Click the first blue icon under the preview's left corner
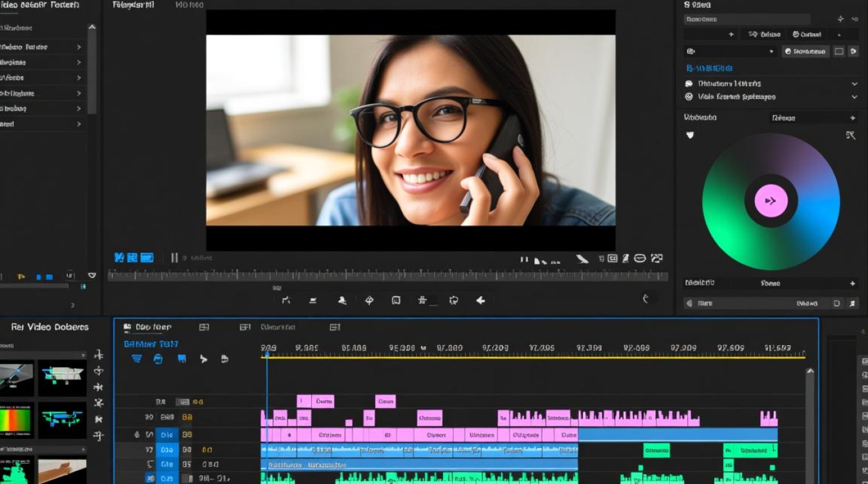 click(x=119, y=257)
